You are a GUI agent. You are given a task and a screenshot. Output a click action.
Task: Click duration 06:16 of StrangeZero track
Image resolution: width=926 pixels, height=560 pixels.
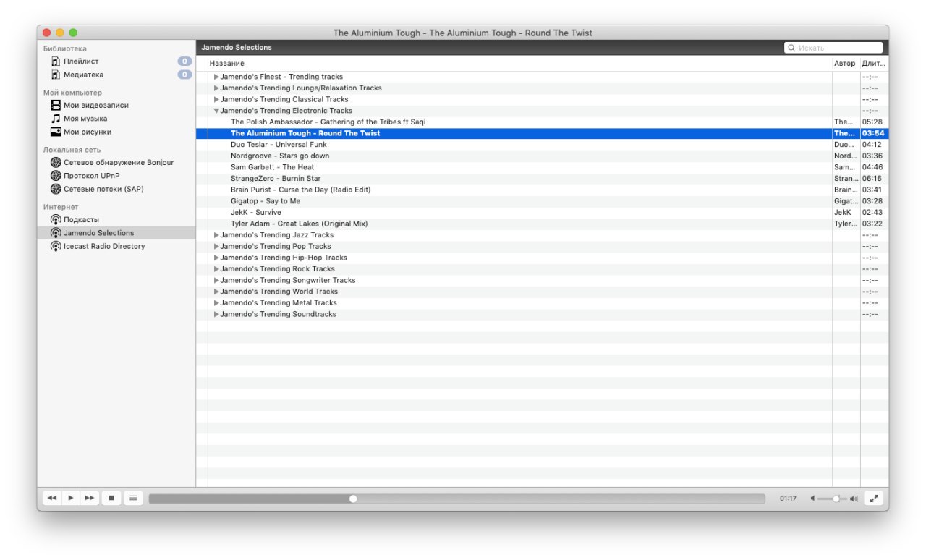[x=872, y=179]
